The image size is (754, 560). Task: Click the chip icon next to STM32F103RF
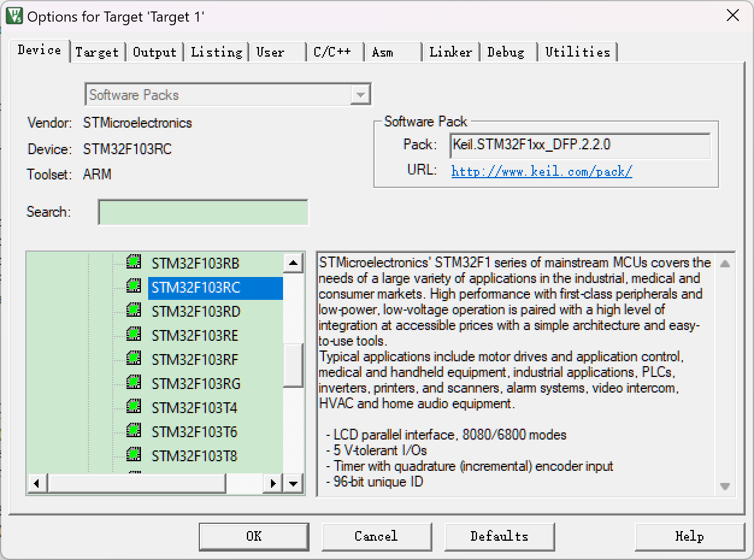134,358
